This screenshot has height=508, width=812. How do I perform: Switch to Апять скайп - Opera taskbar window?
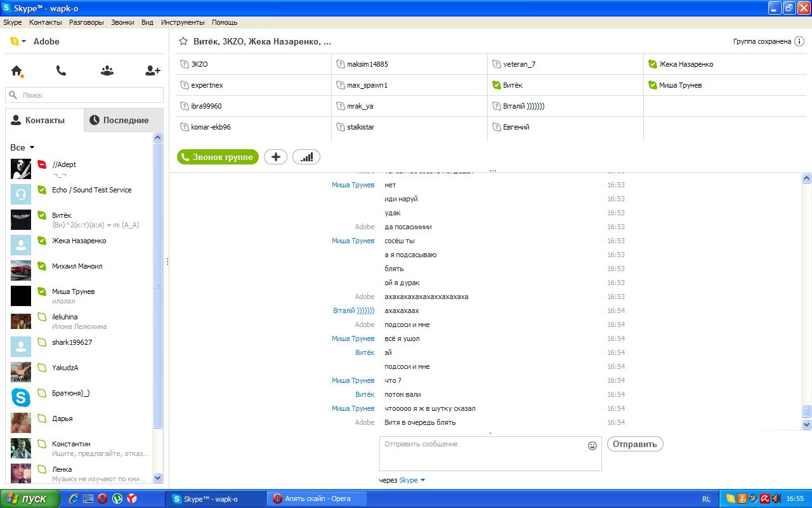click(317, 498)
